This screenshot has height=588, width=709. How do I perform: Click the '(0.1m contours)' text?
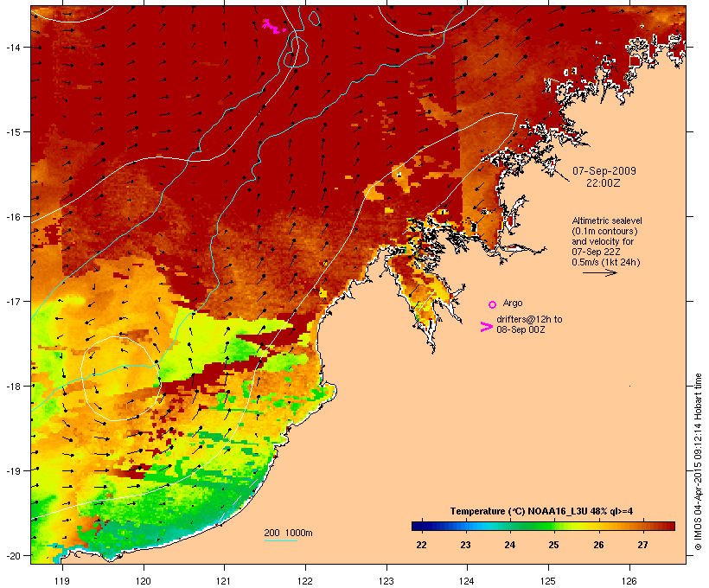coord(604,231)
